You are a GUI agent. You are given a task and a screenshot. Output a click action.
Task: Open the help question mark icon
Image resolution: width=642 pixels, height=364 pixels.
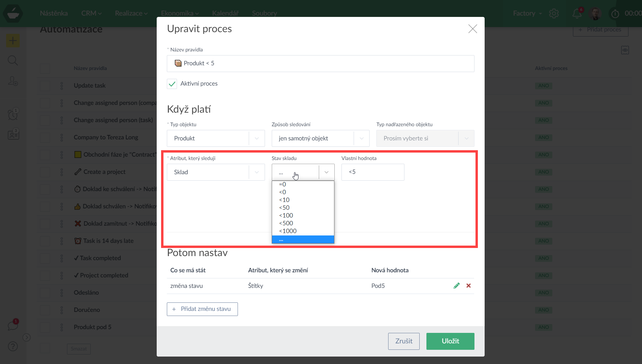click(x=13, y=346)
